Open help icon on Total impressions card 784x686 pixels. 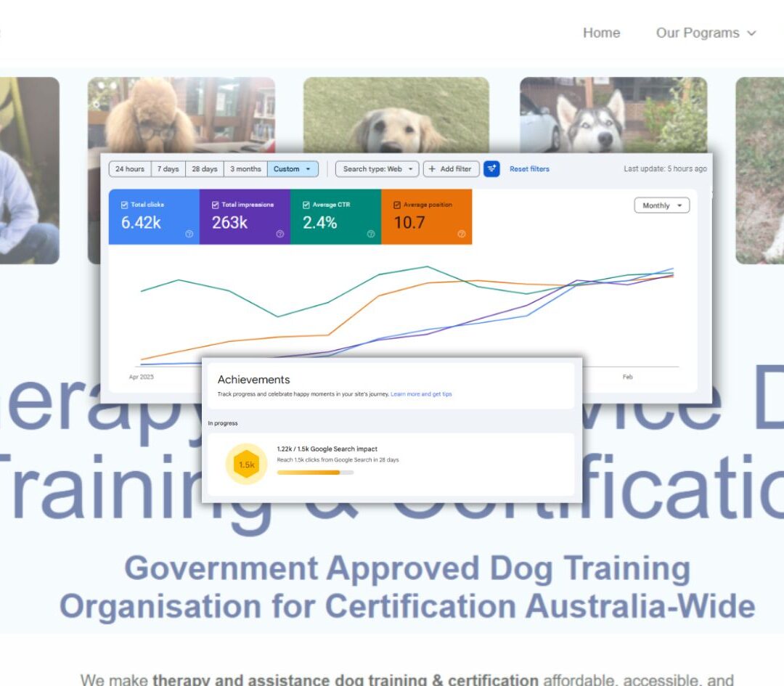[x=280, y=234]
